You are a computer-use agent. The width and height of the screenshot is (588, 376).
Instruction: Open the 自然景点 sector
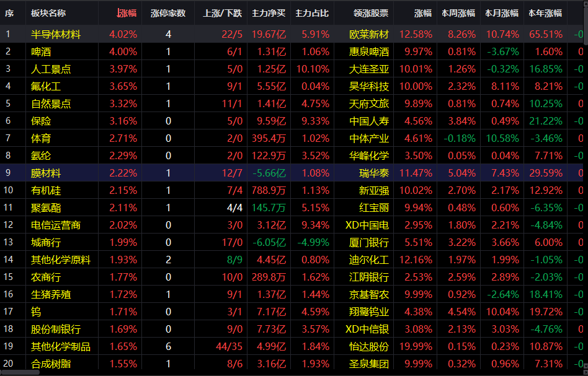[51, 103]
